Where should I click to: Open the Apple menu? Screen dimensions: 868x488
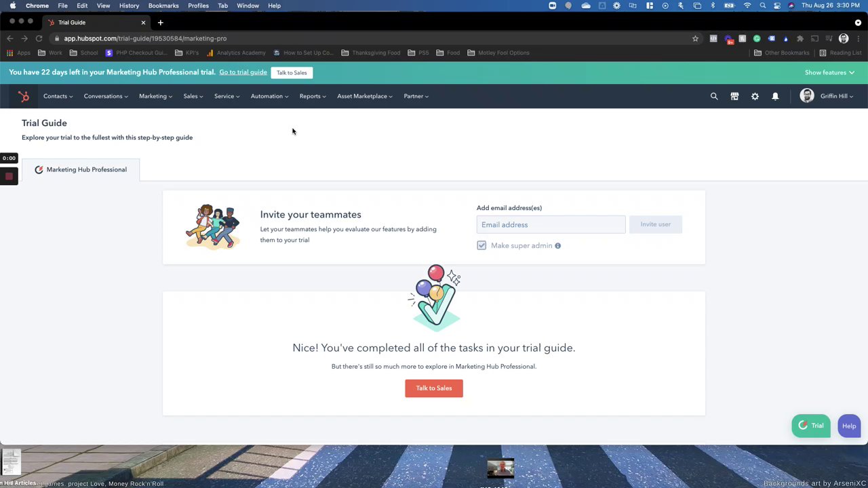12,5
